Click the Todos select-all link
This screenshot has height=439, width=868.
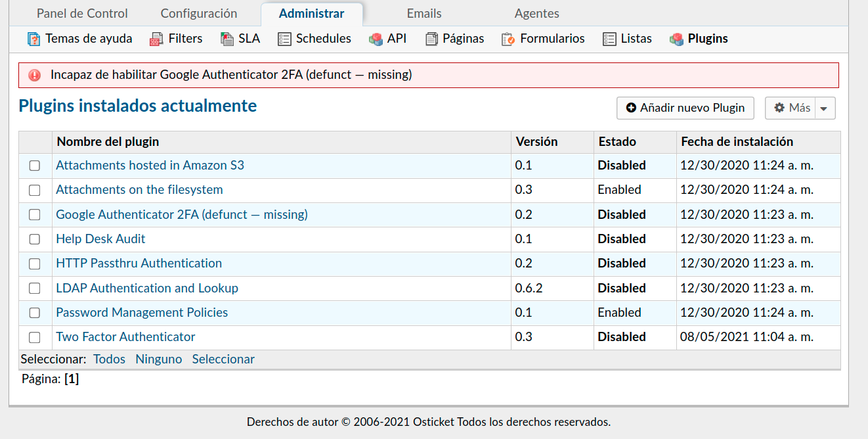pyautogui.click(x=109, y=359)
